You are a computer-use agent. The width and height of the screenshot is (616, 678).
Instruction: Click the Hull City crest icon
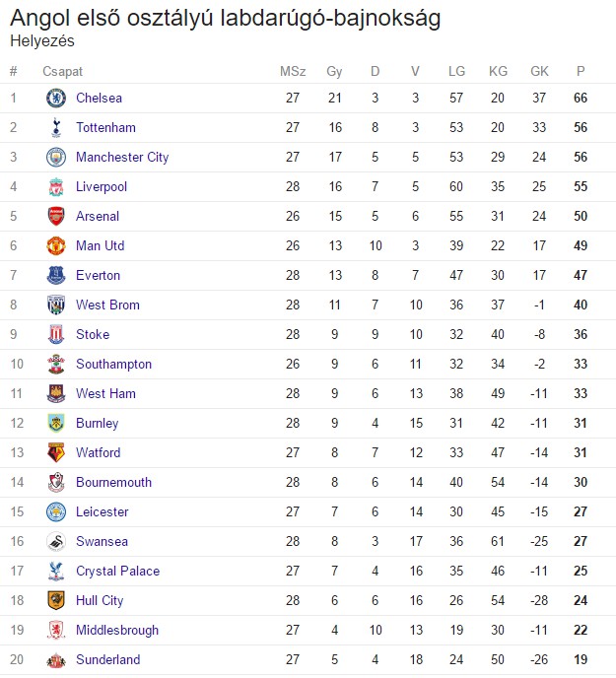(x=55, y=600)
